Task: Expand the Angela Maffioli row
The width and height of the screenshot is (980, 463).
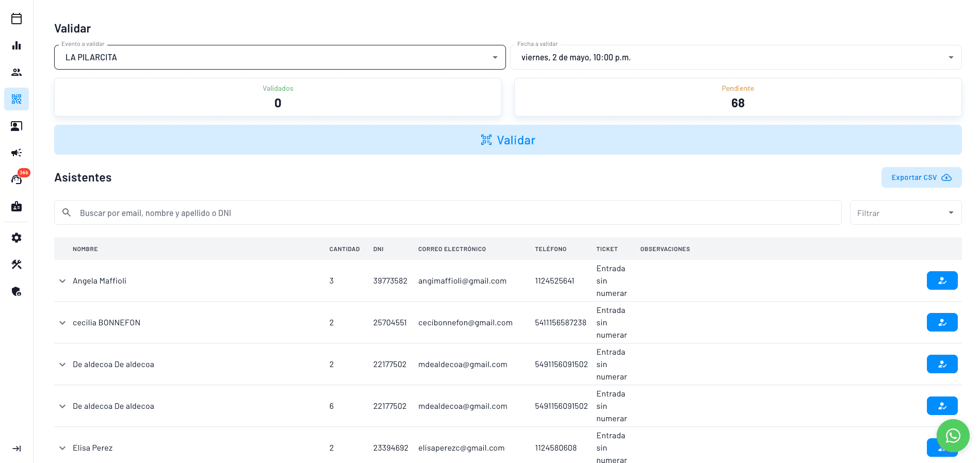Action: [62, 281]
